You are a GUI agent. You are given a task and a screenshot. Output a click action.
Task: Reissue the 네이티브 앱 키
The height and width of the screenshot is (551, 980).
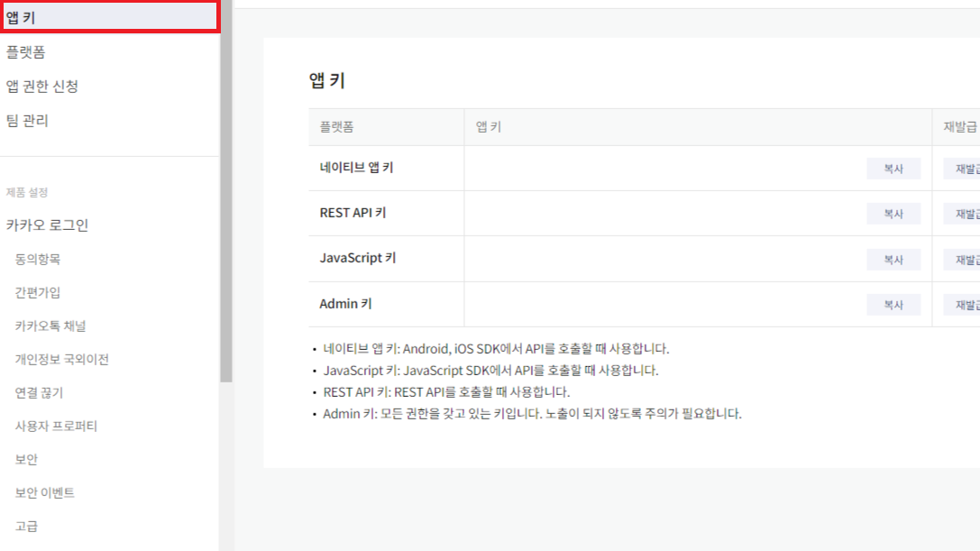tap(963, 169)
